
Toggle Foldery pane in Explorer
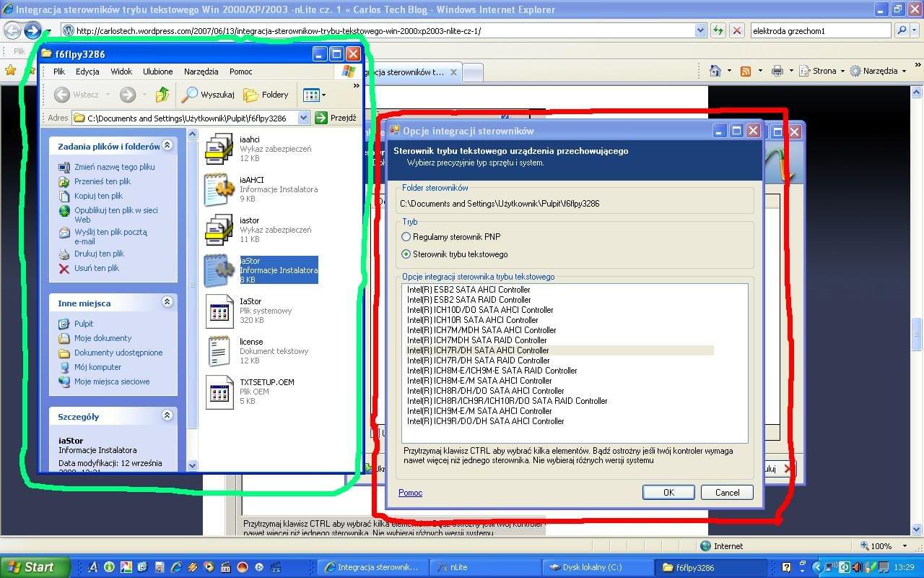[266, 94]
